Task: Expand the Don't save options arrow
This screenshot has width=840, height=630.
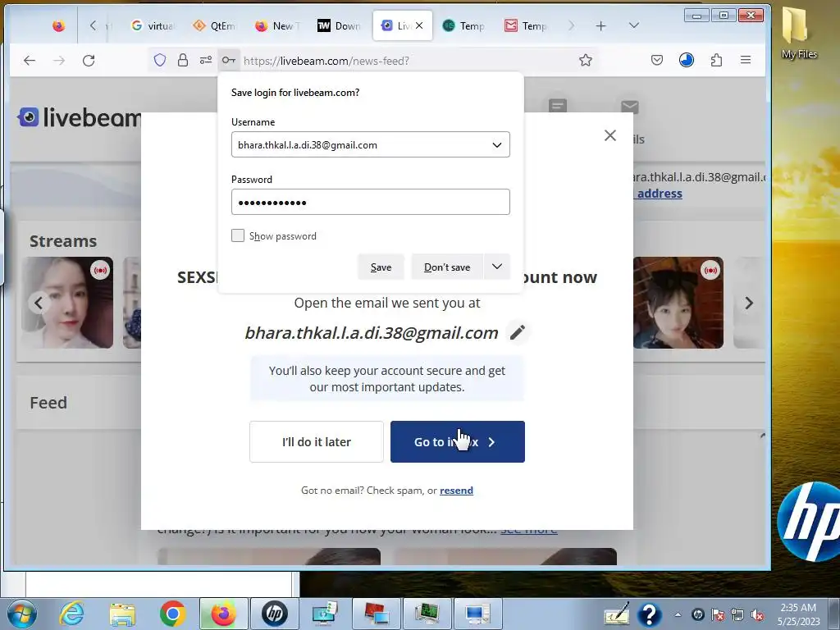Action: 497,267
